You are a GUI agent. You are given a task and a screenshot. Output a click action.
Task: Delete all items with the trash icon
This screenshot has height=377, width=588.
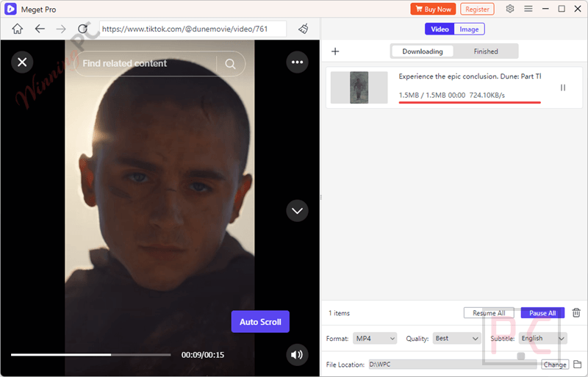576,312
